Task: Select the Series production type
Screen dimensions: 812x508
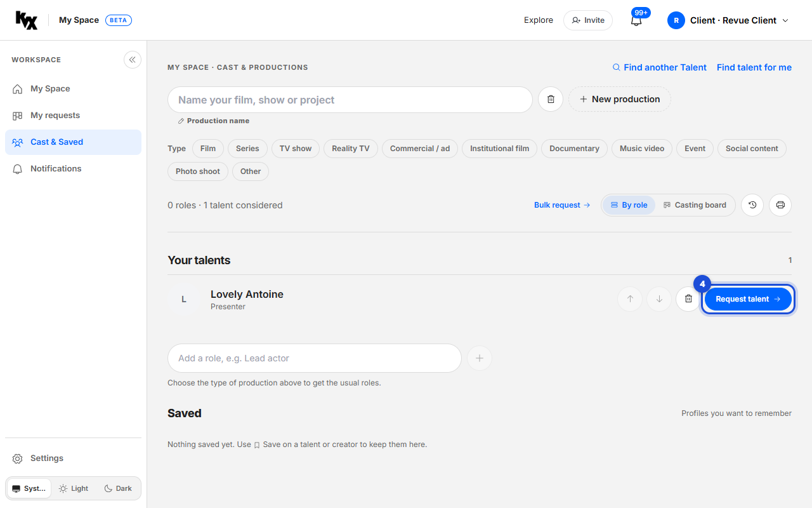Action: (x=247, y=149)
